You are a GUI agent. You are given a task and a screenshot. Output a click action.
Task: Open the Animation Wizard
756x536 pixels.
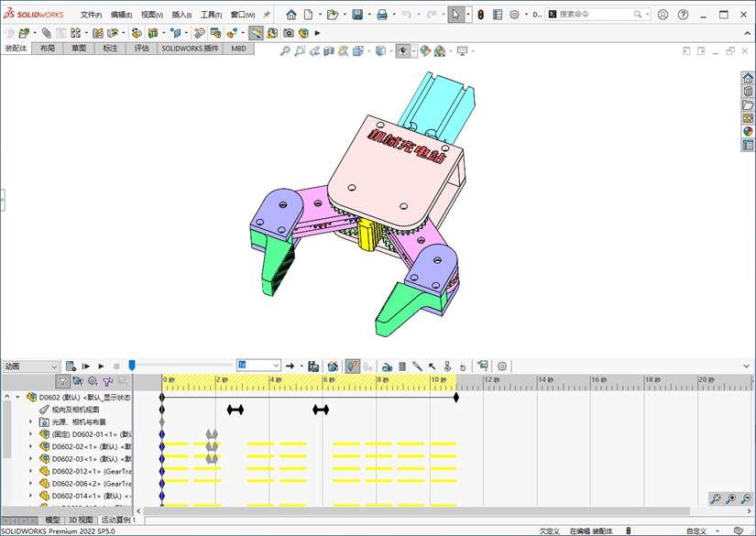pos(333,366)
